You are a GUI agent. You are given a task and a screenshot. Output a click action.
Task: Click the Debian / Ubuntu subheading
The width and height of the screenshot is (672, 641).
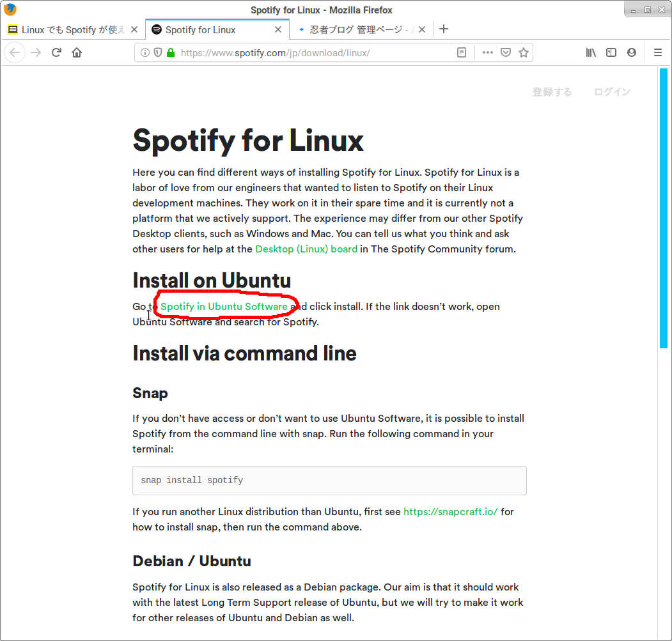coord(192,561)
